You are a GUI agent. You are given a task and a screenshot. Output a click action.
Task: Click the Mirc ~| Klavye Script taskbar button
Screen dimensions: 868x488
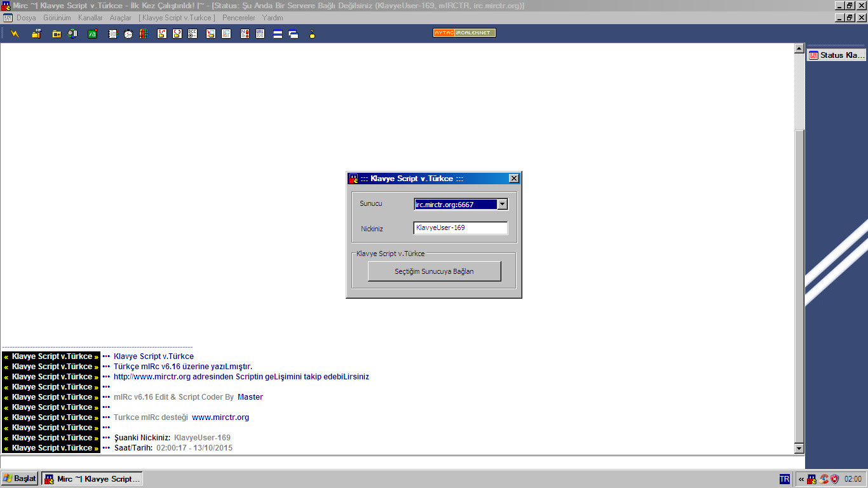pos(92,478)
